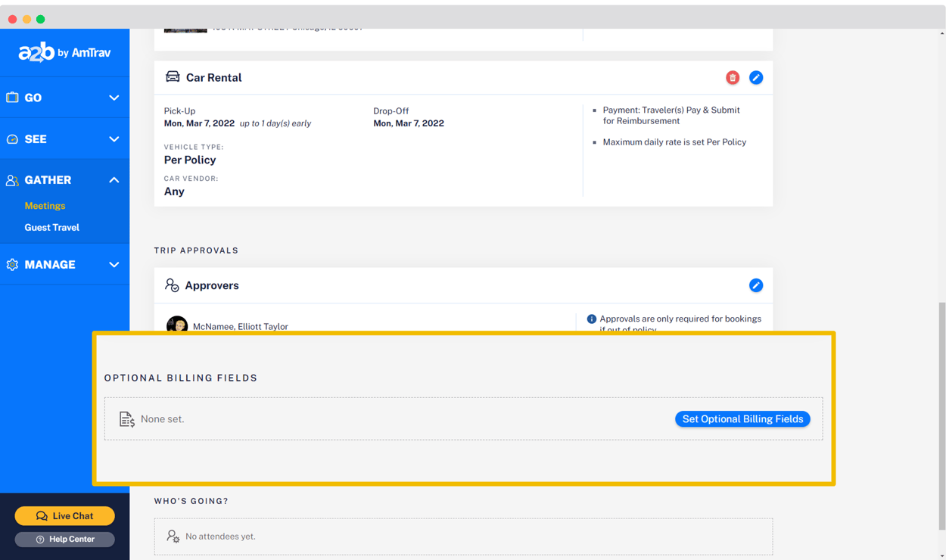946x560 pixels.
Task: Click the Car Rental car icon
Action: tap(173, 76)
